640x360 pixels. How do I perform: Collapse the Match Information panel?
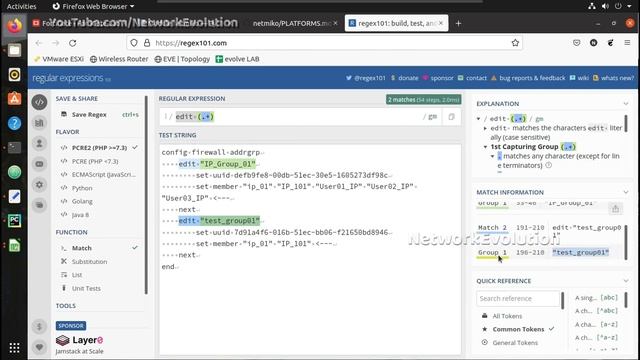626,192
